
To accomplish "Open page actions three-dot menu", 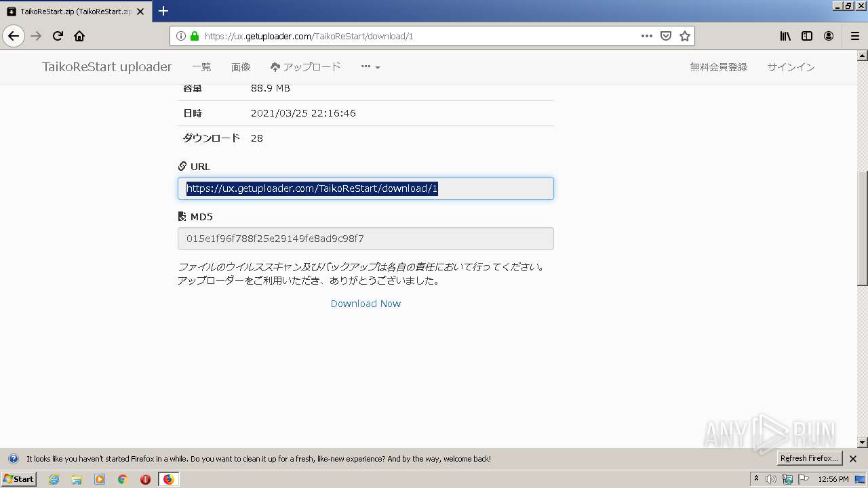I will pyautogui.click(x=647, y=36).
